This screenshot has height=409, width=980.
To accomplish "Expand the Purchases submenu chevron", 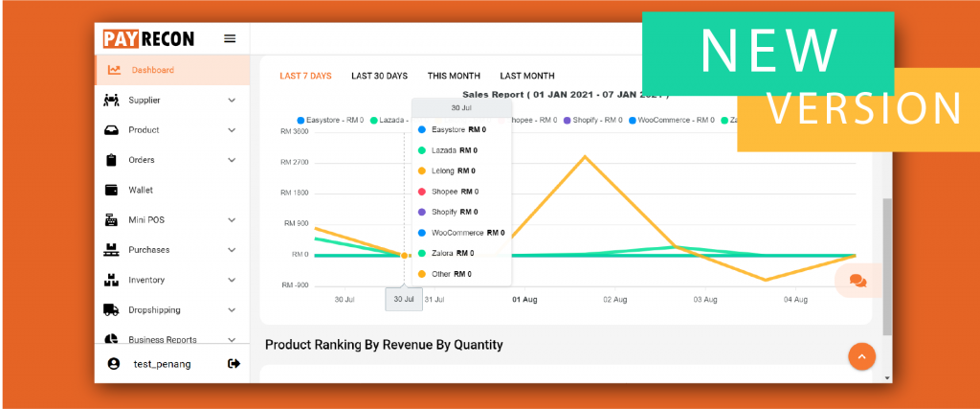I will [x=232, y=250].
